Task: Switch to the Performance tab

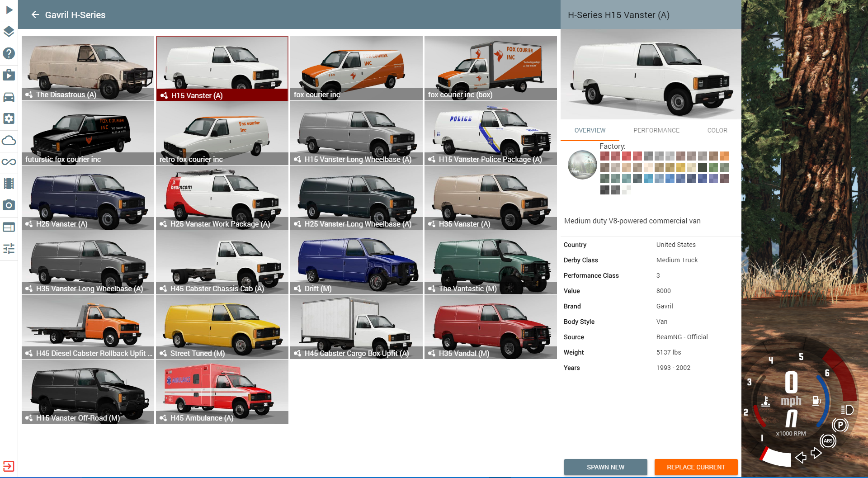Action: 656,130
